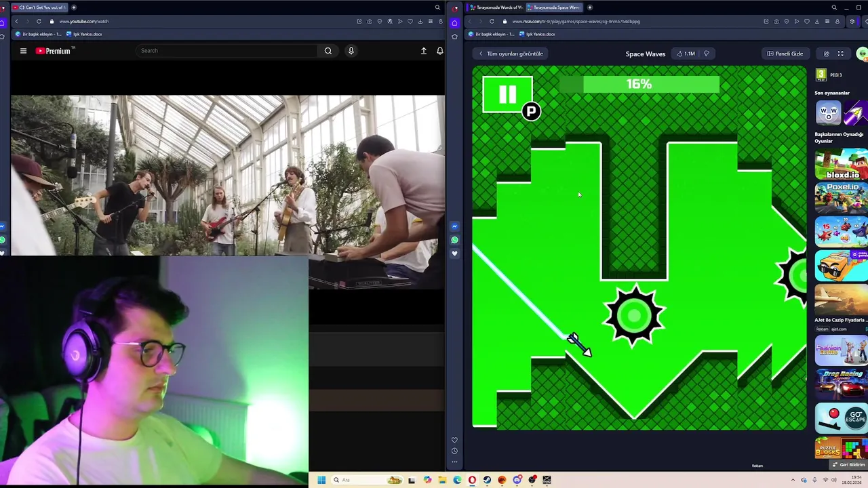Click the YouTube search magnifier button
Image resolution: width=868 pixels, height=488 pixels.
328,51
